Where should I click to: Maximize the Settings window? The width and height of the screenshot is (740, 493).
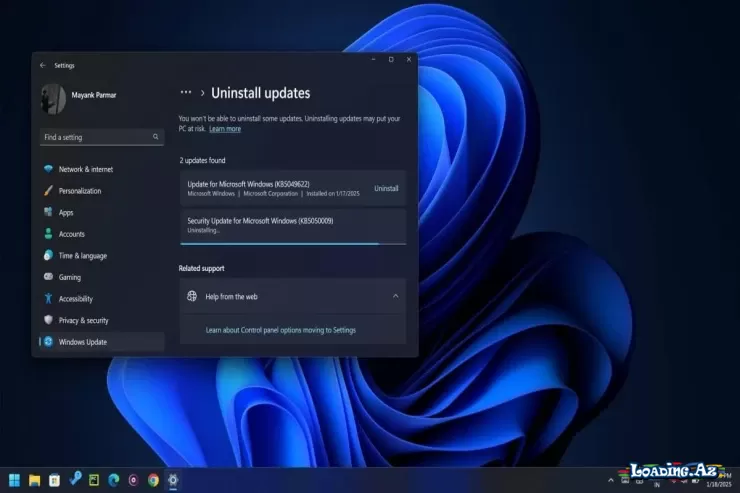[391, 59]
